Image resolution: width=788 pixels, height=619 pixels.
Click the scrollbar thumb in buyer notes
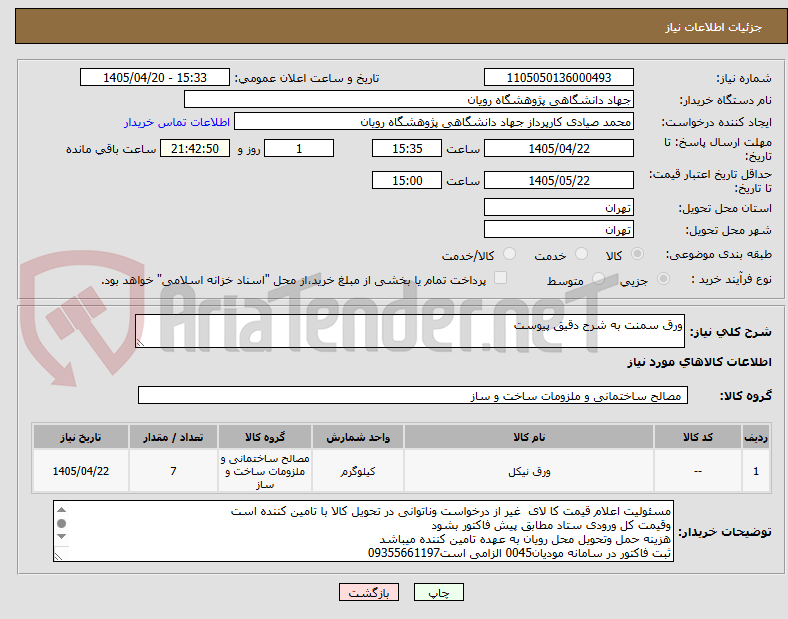(61, 524)
